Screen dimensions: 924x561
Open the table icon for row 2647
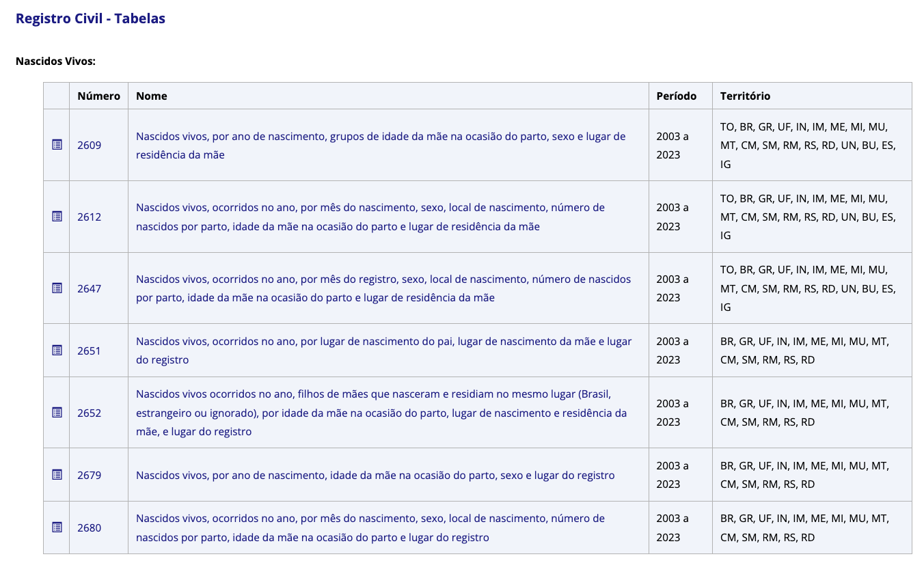click(x=57, y=288)
